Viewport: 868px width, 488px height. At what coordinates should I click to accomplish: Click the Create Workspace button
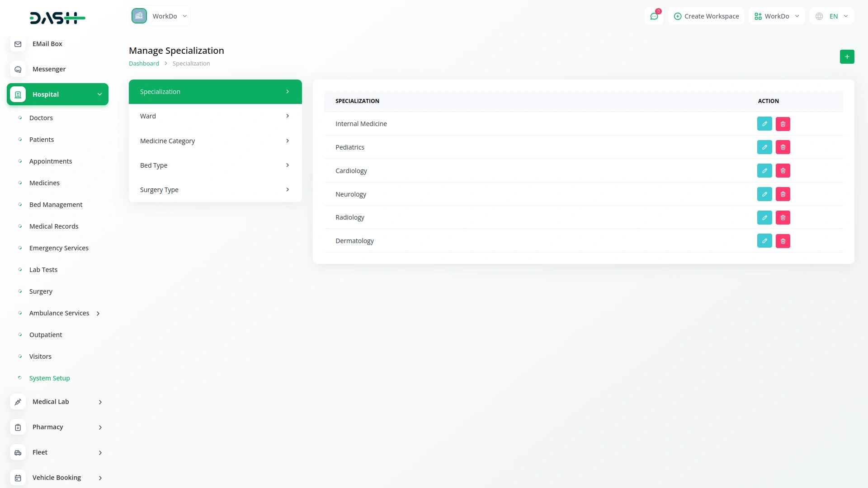(706, 16)
